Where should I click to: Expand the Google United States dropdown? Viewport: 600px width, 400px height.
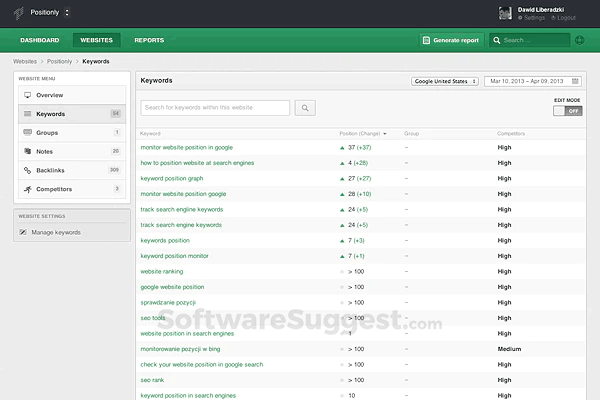click(445, 81)
